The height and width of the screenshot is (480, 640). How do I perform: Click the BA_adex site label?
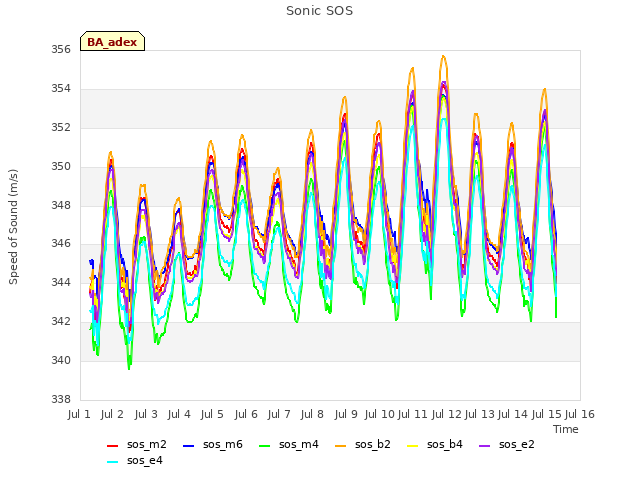click(x=112, y=42)
